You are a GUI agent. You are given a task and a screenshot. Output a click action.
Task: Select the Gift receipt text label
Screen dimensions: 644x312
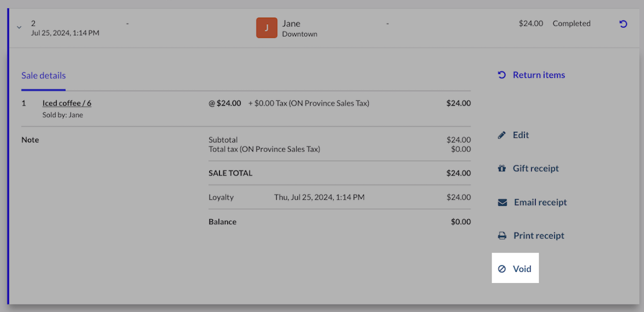click(536, 168)
